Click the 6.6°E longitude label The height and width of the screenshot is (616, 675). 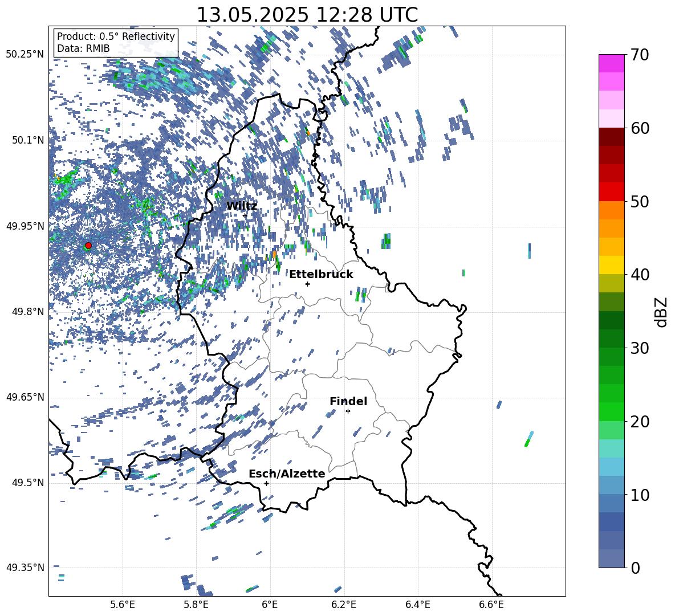coord(491,605)
